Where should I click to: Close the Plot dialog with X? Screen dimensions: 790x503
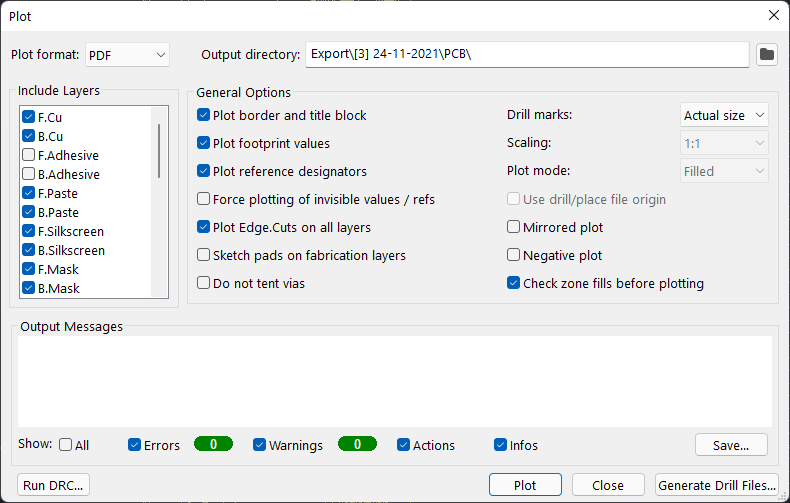click(x=774, y=16)
